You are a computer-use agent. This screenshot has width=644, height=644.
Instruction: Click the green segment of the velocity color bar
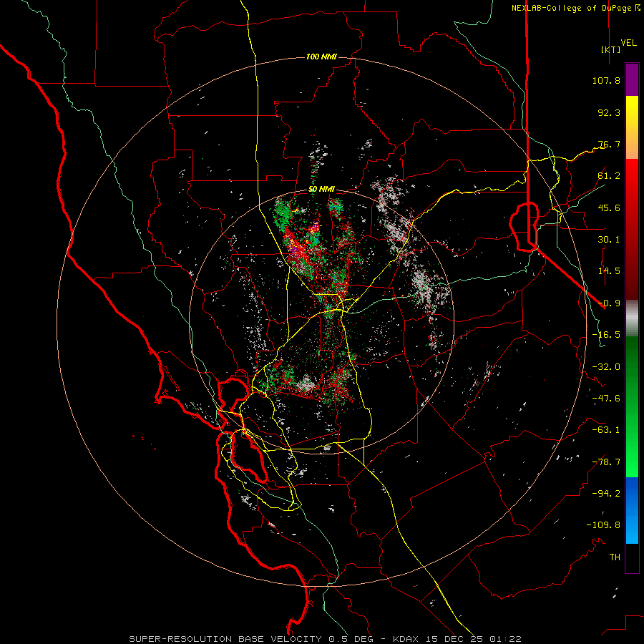(632, 406)
